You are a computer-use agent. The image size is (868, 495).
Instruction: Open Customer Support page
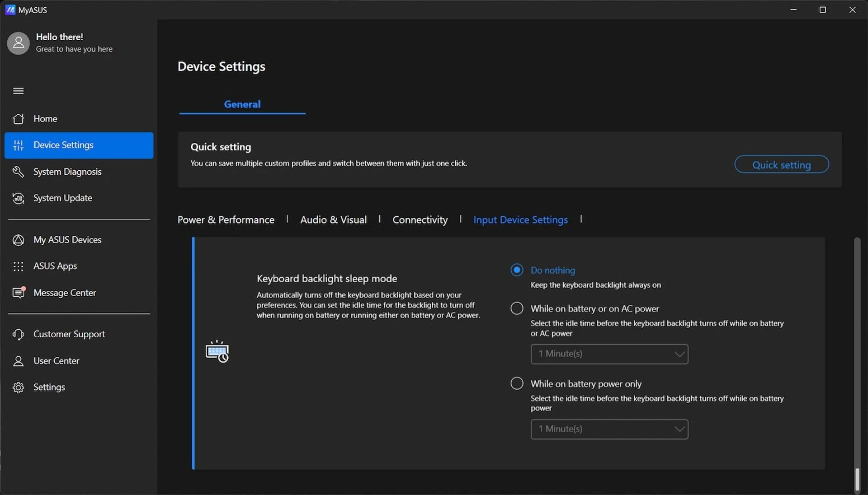[79, 334]
